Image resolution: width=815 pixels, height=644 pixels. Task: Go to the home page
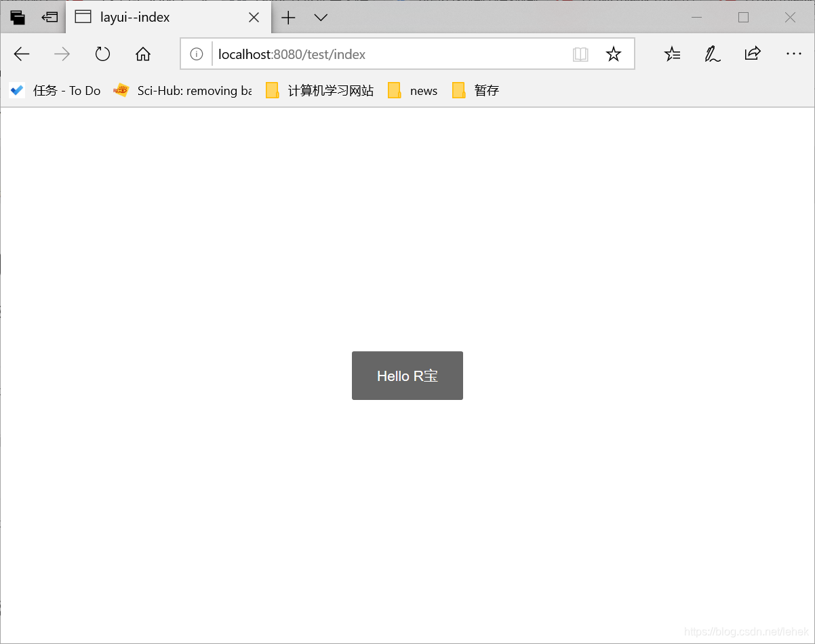143,54
